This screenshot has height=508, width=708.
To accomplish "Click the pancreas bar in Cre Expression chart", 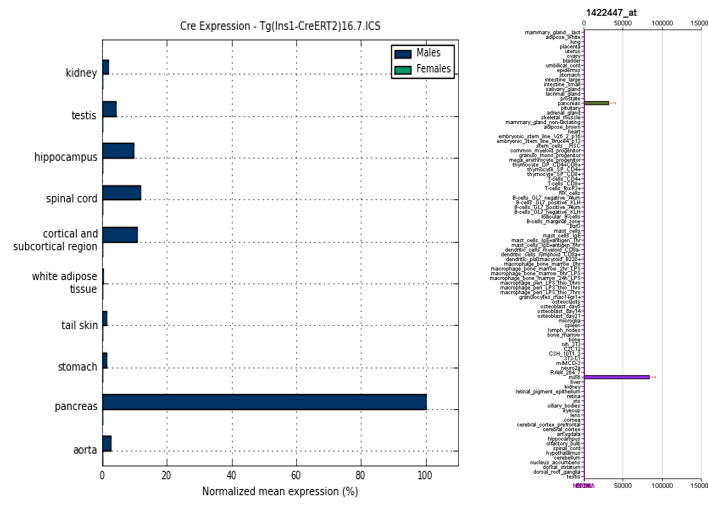I will click(x=265, y=402).
